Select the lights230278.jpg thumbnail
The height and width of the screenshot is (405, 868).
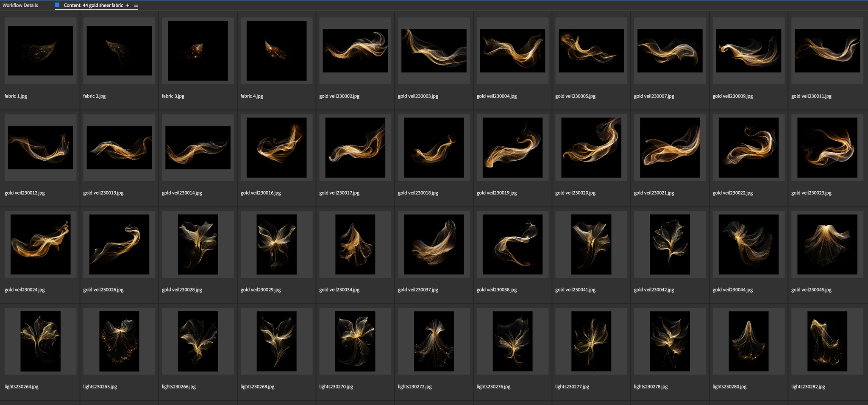click(670, 341)
